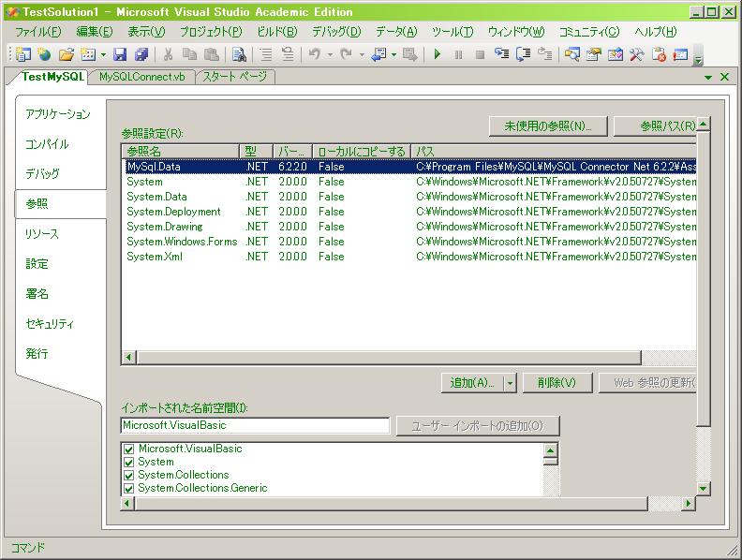This screenshot has height=560, width=742.
Task: Click the down arrow of the page vertical scrollbar
Action: tap(704, 488)
